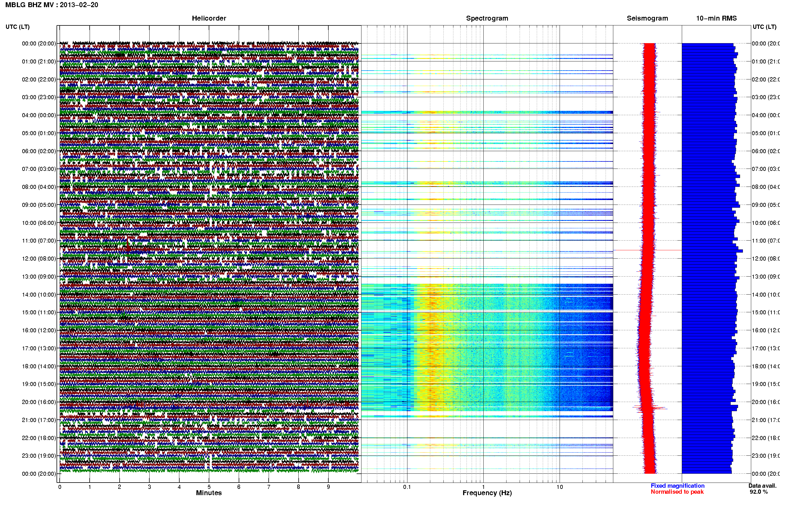The width and height of the screenshot is (812, 508).
Task: Click the Fixed magnification legend text
Action: 678,486
